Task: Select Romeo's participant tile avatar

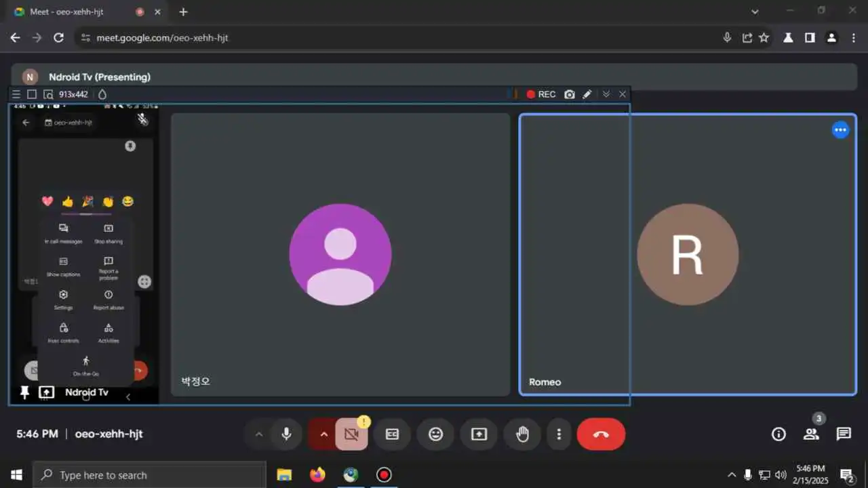Action: pyautogui.click(x=688, y=254)
